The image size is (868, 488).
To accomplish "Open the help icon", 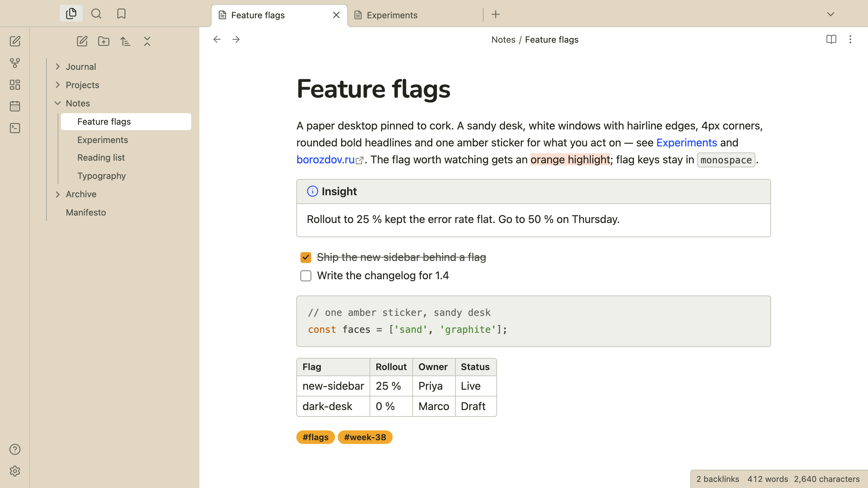I will [x=15, y=449].
